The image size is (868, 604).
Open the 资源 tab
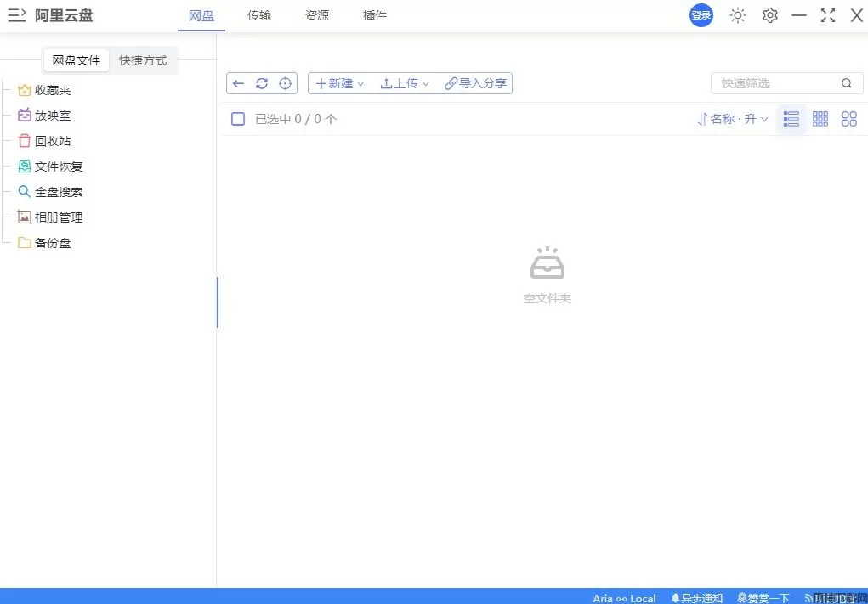point(317,15)
